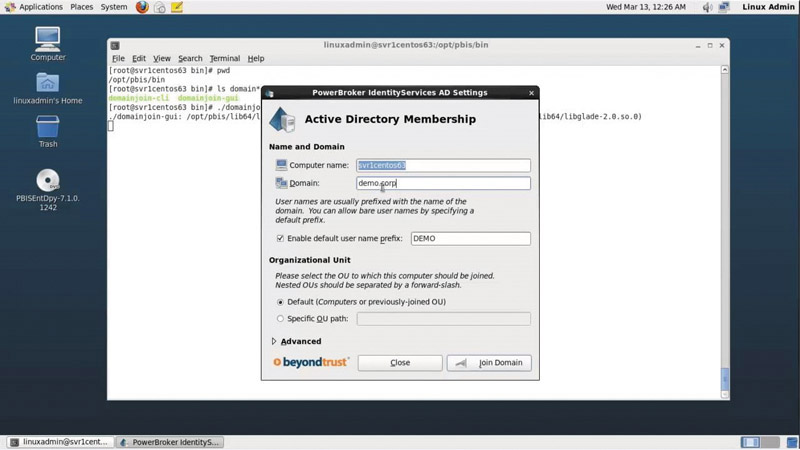800x450 pixels.
Task: Click the terminal window title bar icon
Action: pos(115,45)
